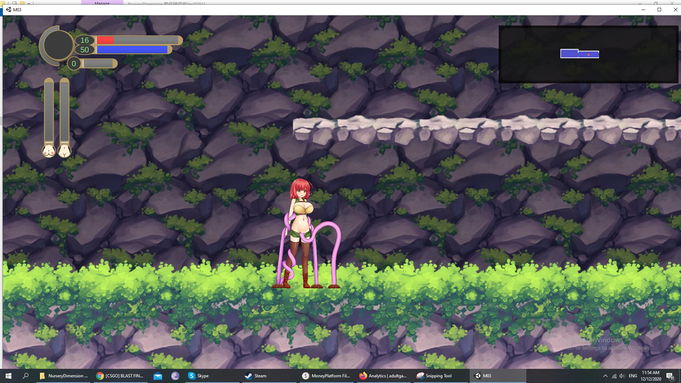
Task: Click the blue mana bar
Action: point(132,50)
